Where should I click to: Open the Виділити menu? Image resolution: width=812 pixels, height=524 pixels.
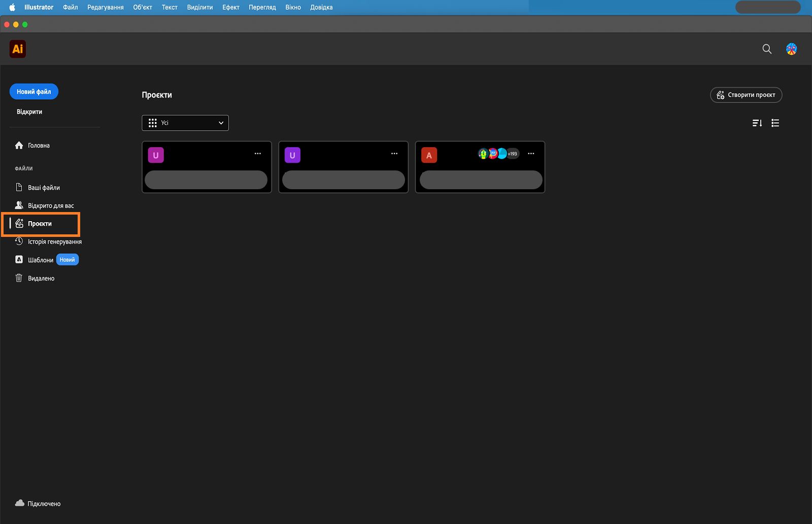coord(200,7)
